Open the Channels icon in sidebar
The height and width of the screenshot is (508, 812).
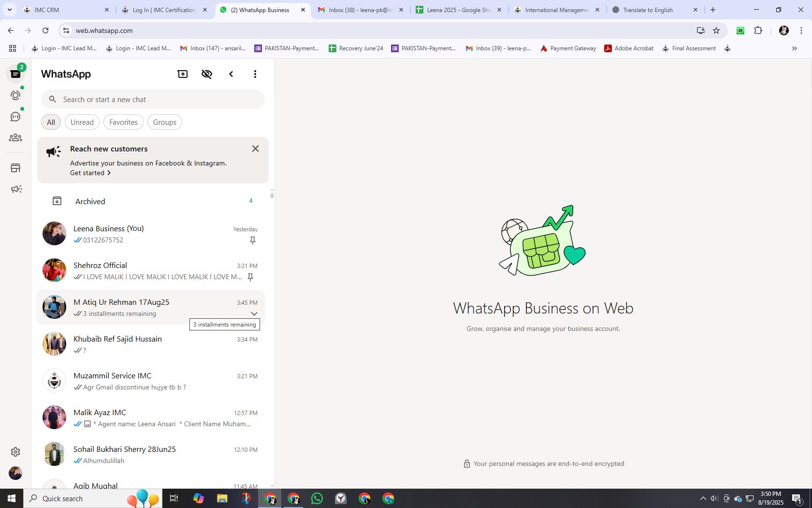click(x=15, y=117)
